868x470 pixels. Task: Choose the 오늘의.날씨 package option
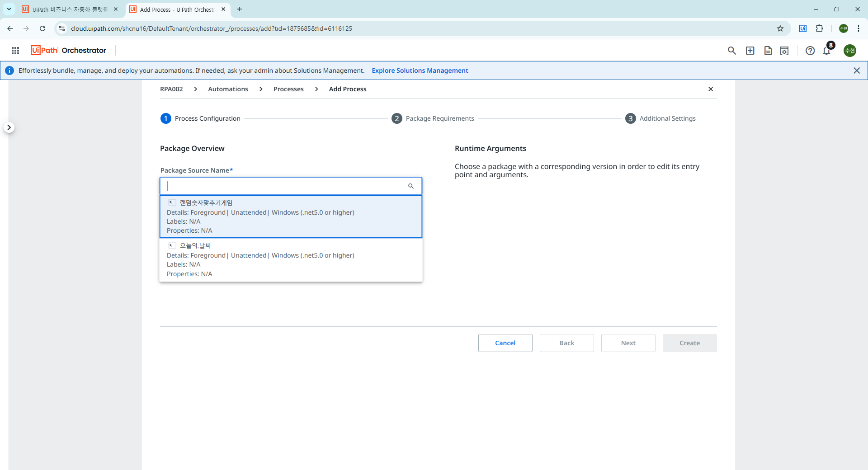click(x=291, y=259)
